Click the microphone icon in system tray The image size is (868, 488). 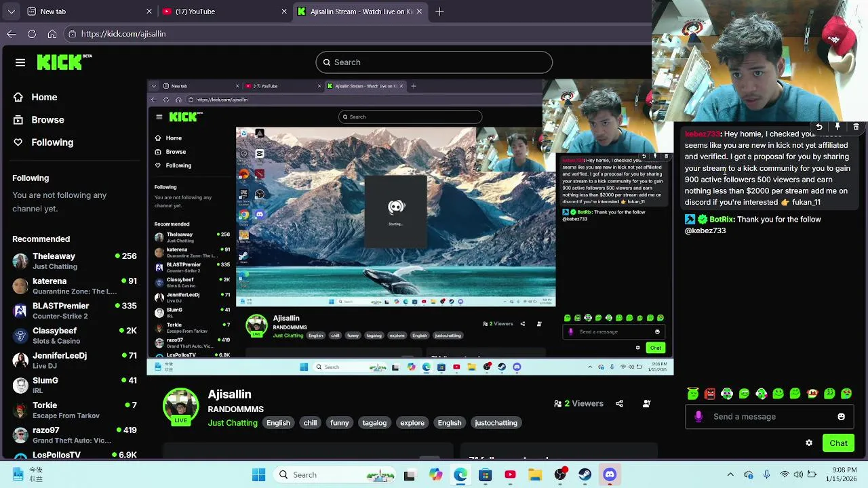click(x=766, y=475)
